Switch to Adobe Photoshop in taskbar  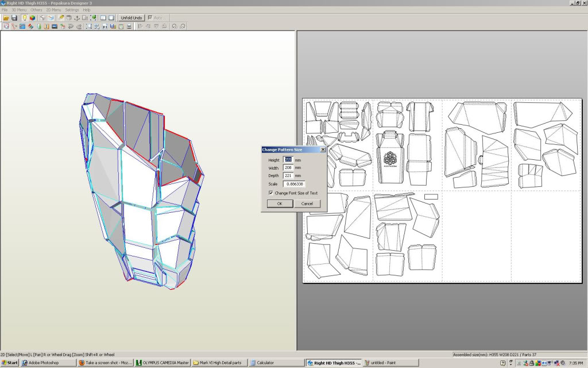click(48, 363)
